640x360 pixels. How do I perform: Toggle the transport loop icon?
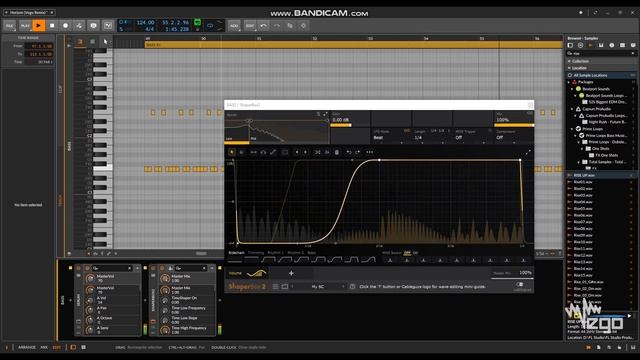pos(210,25)
